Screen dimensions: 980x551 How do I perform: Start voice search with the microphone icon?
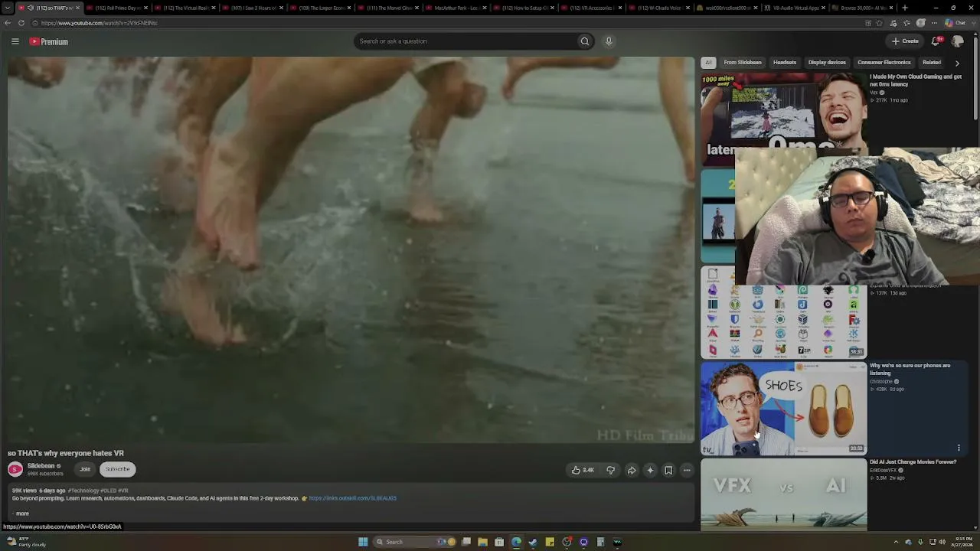point(609,41)
